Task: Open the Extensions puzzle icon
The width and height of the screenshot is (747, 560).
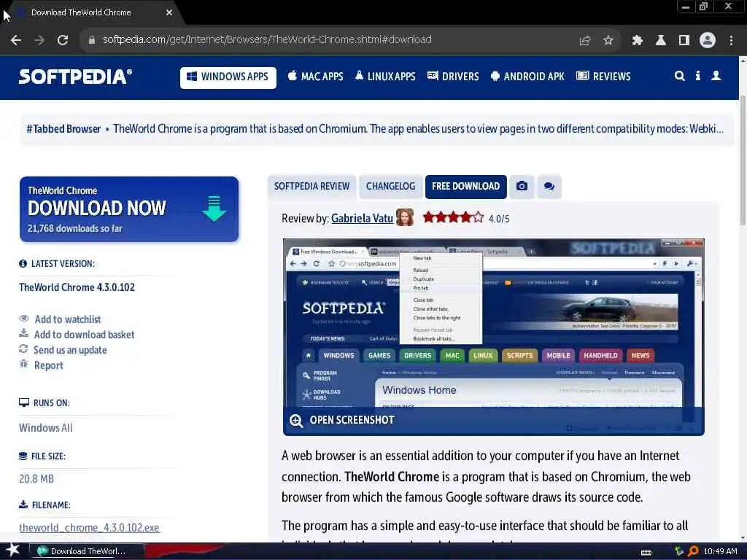Action: (637, 41)
